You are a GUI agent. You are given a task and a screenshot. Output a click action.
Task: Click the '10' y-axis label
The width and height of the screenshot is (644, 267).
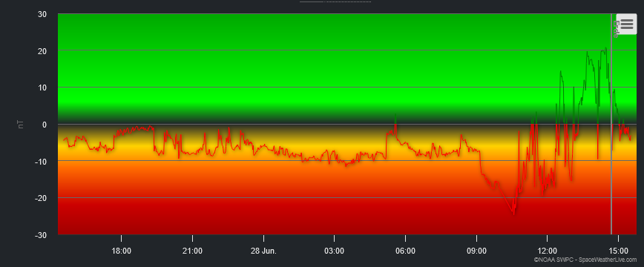click(42, 88)
